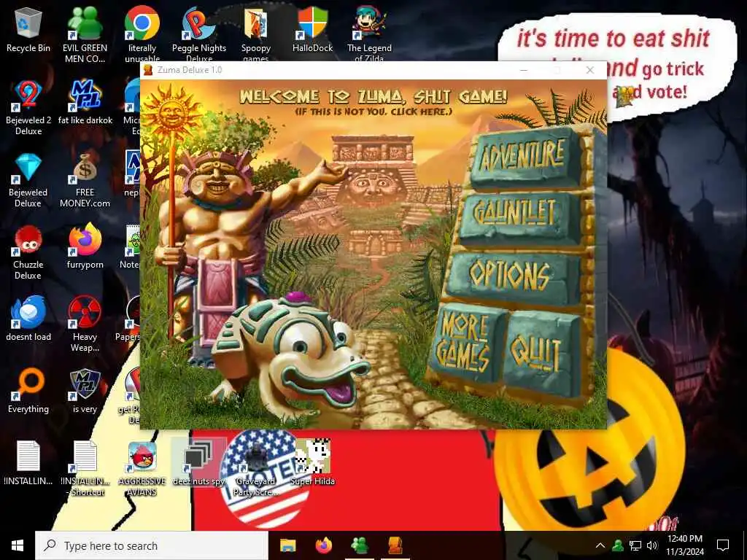Launch the Bejeweled 2 Deluxe icon

click(28, 108)
